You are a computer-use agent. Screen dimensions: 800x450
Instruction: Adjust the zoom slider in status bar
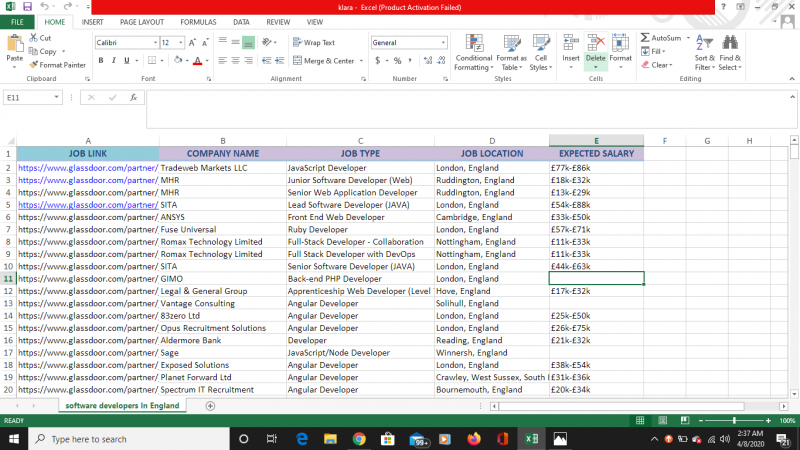[734, 420]
